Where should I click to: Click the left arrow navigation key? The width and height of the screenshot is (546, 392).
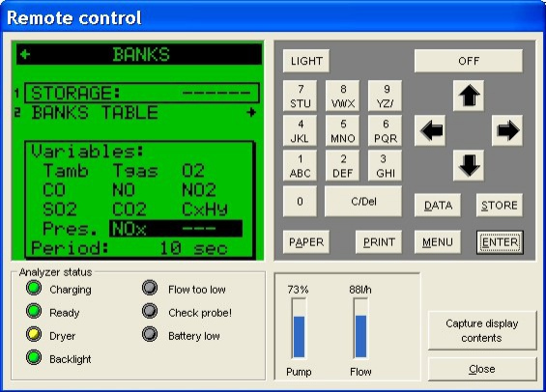pos(430,130)
